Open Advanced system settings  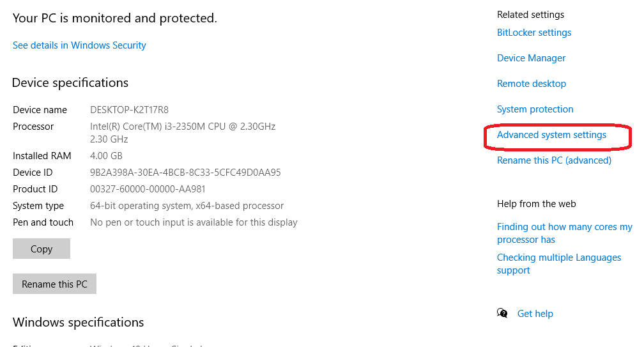(x=551, y=135)
